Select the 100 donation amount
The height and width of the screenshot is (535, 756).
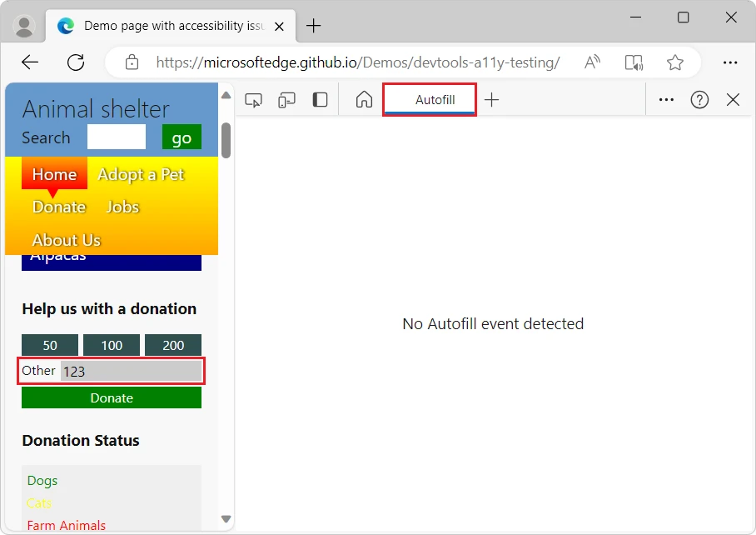tap(112, 345)
